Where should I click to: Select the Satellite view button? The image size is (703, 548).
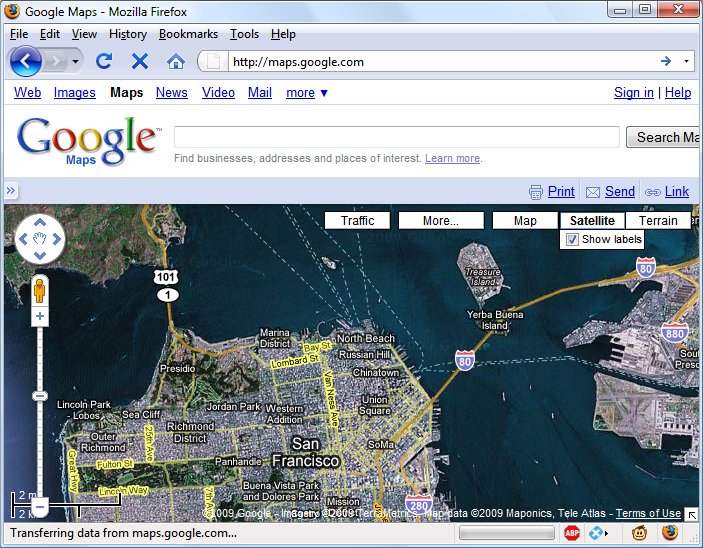click(592, 221)
